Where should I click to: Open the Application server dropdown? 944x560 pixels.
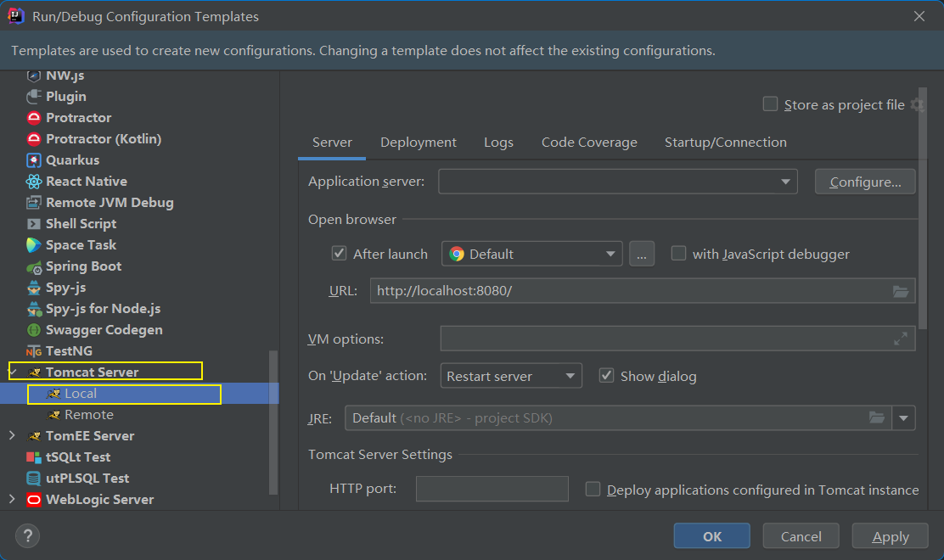tap(618, 182)
